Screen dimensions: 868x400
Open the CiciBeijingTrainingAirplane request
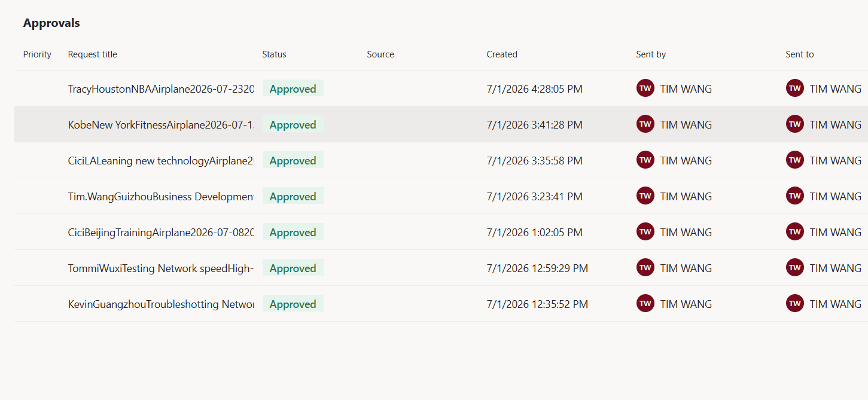(x=161, y=233)
